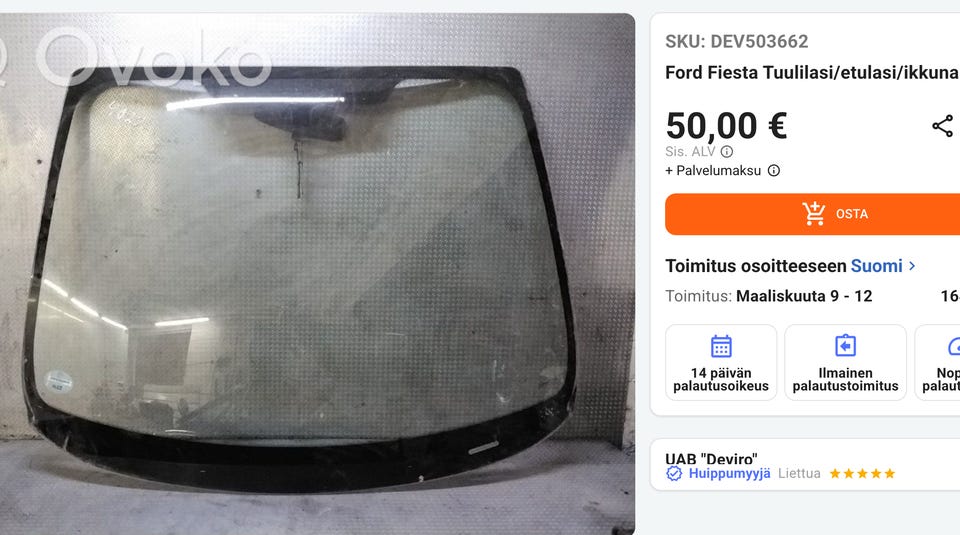Screen dimensions: 960x535
Task: Click the SKU DEV503662 text
Action: coord(737,42)
